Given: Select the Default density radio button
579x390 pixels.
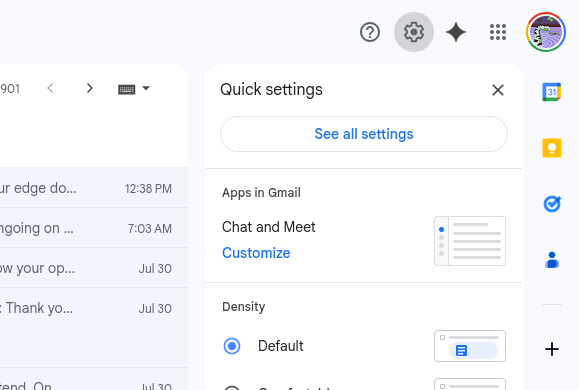Looking at the screenshot, I should (x=232, y=346).
